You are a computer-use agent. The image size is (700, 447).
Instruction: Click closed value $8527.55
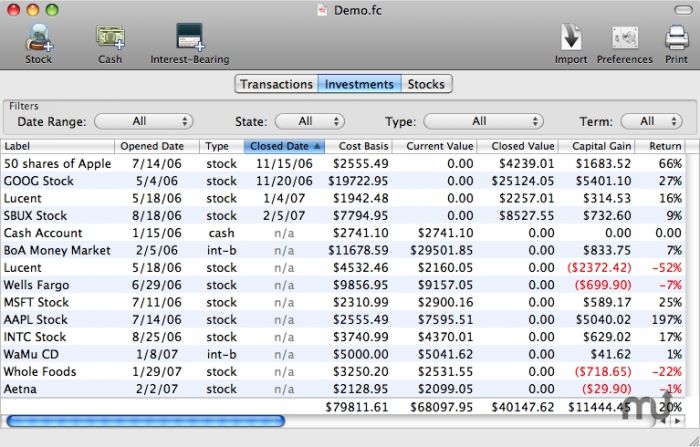(x=527, y=216)
